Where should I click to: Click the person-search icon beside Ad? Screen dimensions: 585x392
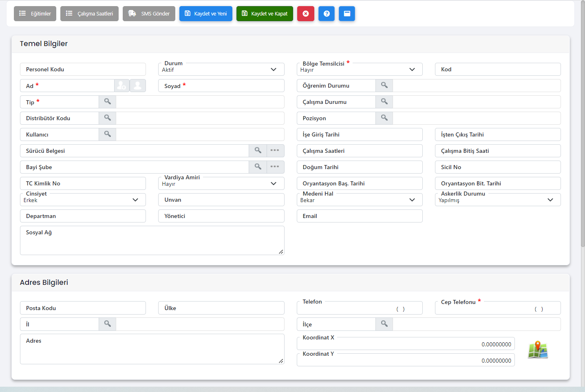pyautogui.click(x=122, y=86)
